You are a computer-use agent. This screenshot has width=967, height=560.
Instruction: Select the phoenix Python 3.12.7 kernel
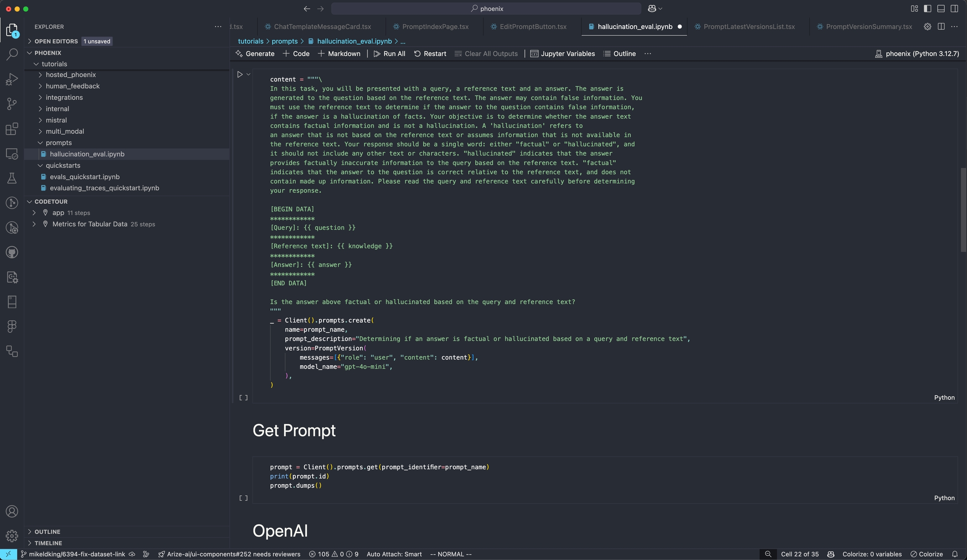point(917,54)
